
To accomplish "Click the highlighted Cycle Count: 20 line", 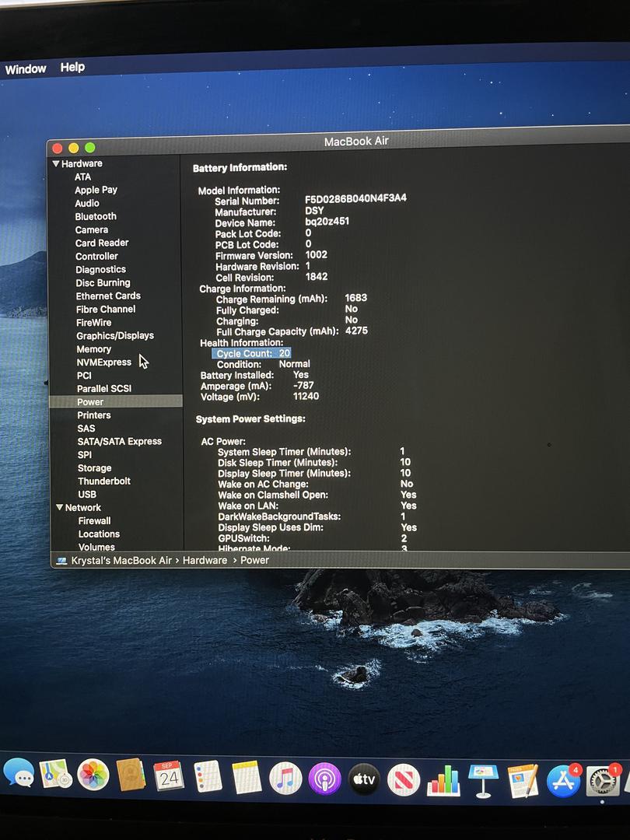I will click(x=252, y=354).
